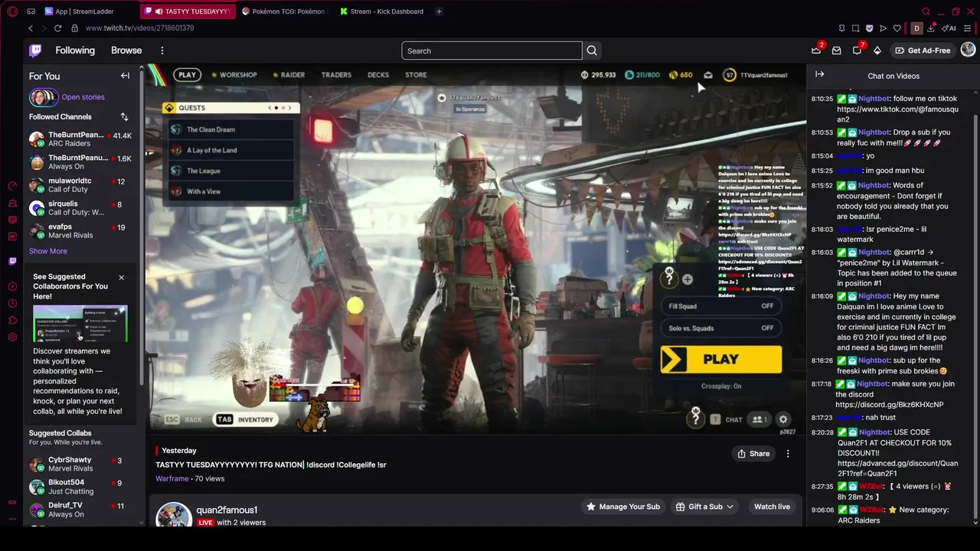The width and height of the screenshot is (980, 551).
Task: Open Opera downloads icon
Action: point(931,28)
